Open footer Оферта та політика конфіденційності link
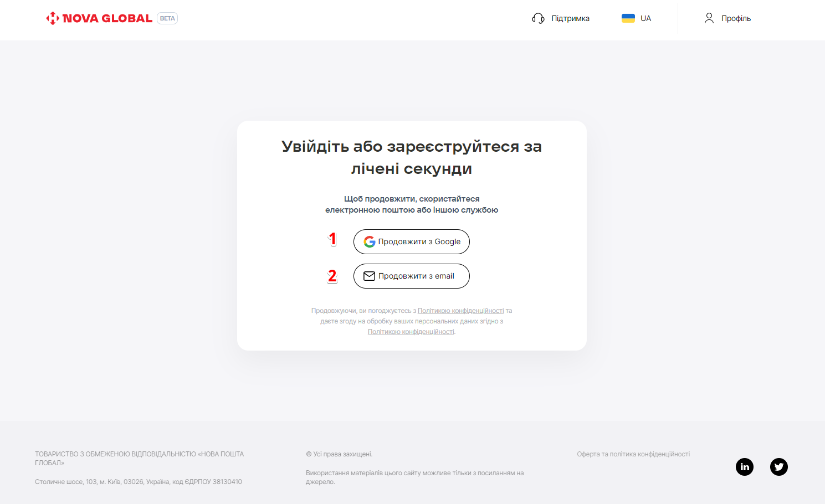The image size is (825, 504). point(633,454)
